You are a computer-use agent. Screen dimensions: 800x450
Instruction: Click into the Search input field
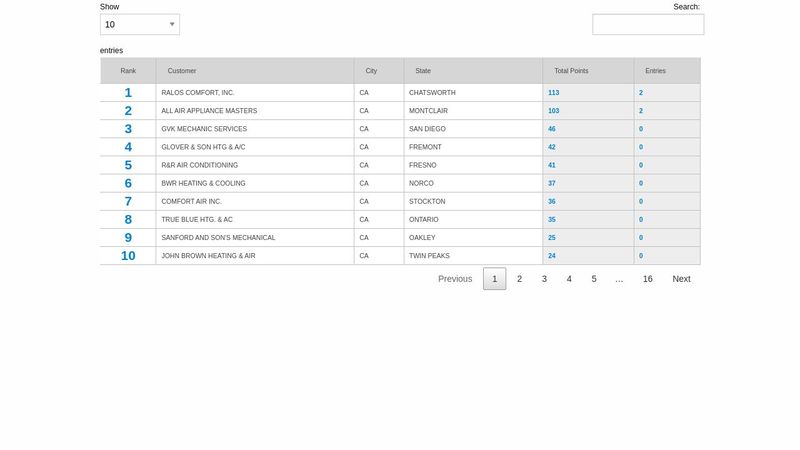647,24
